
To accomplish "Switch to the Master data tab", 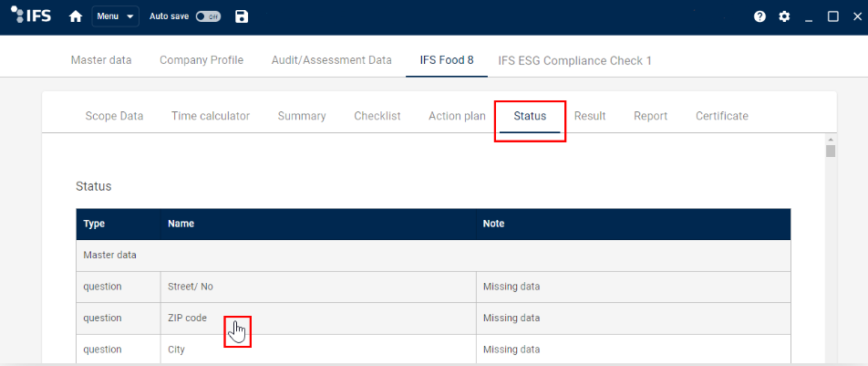I will coord(101,60).
